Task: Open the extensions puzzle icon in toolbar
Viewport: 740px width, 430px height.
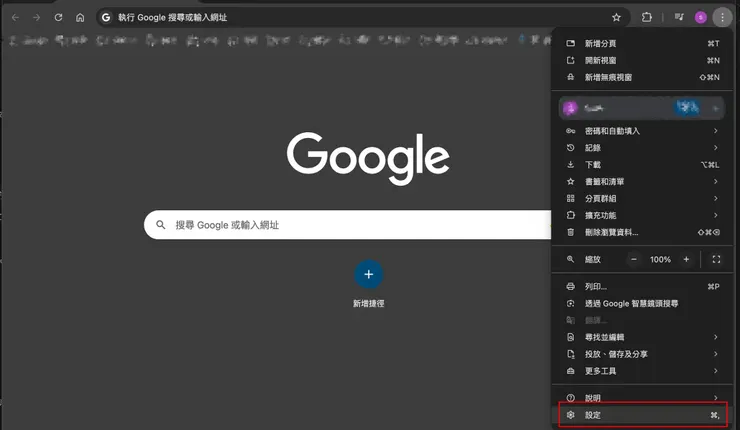Action: pyautogui.click(x=647, y=17)
